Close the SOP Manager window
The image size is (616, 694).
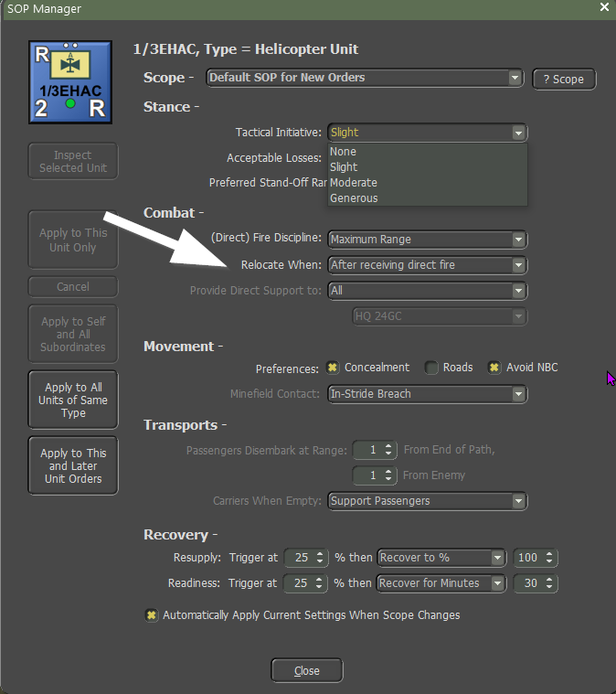[603, 7]
